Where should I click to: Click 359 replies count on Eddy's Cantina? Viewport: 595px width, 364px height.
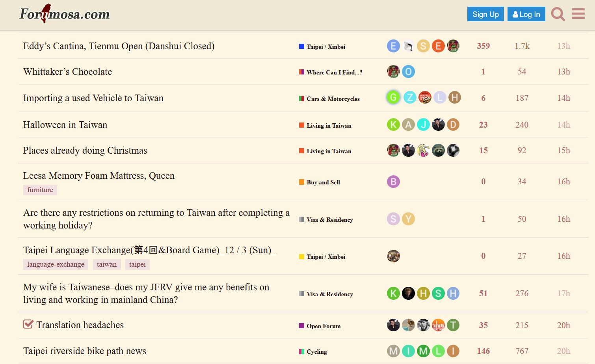483,46
